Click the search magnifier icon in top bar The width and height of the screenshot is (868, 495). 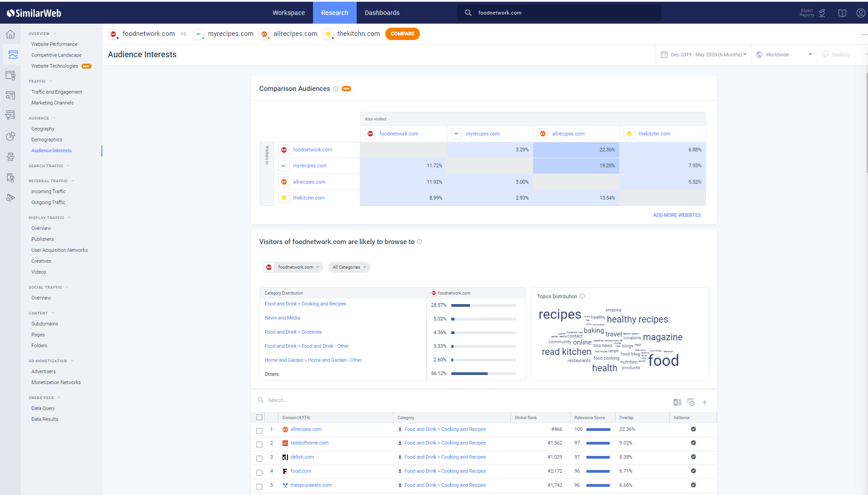pos(468,13)
